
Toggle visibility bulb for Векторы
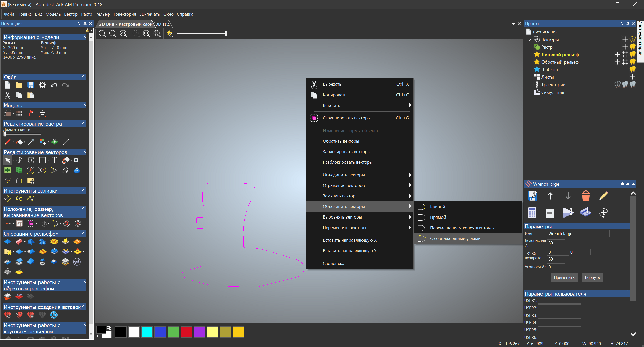[x=632, y=39]
